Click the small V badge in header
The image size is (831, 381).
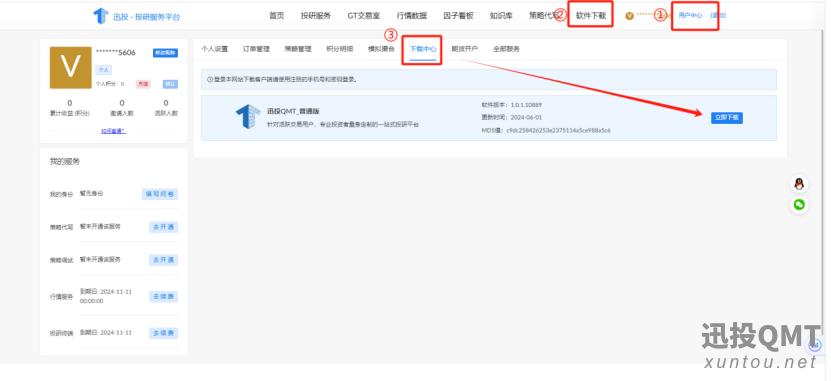pyautogui.click(x=629, y=16)
